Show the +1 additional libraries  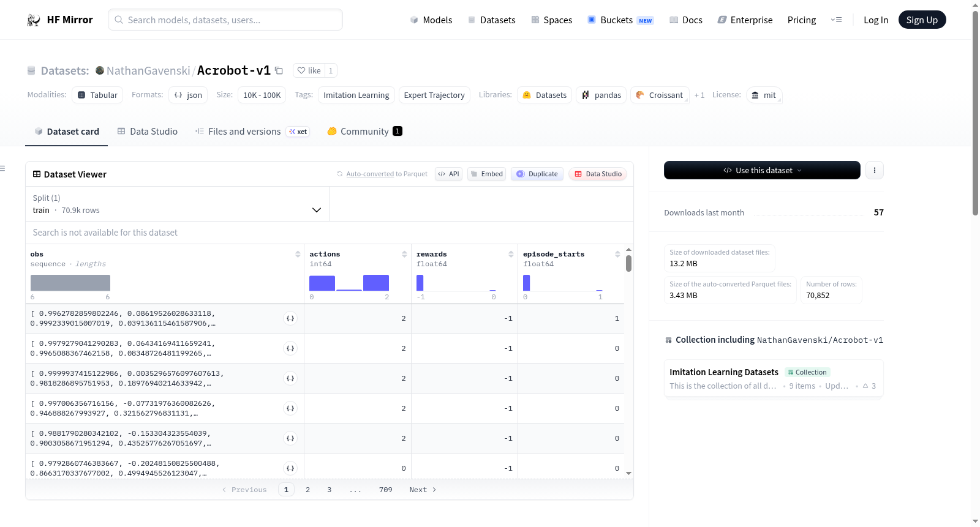[x=699, y=95]
